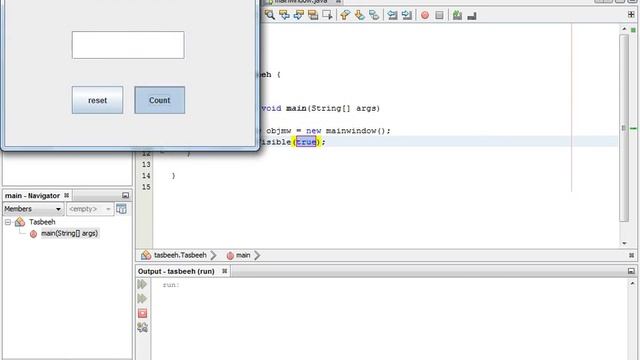Click Previous Bookmark arrow icon in editor toolbar
The image size is (640, 360).
coord(345,15)
